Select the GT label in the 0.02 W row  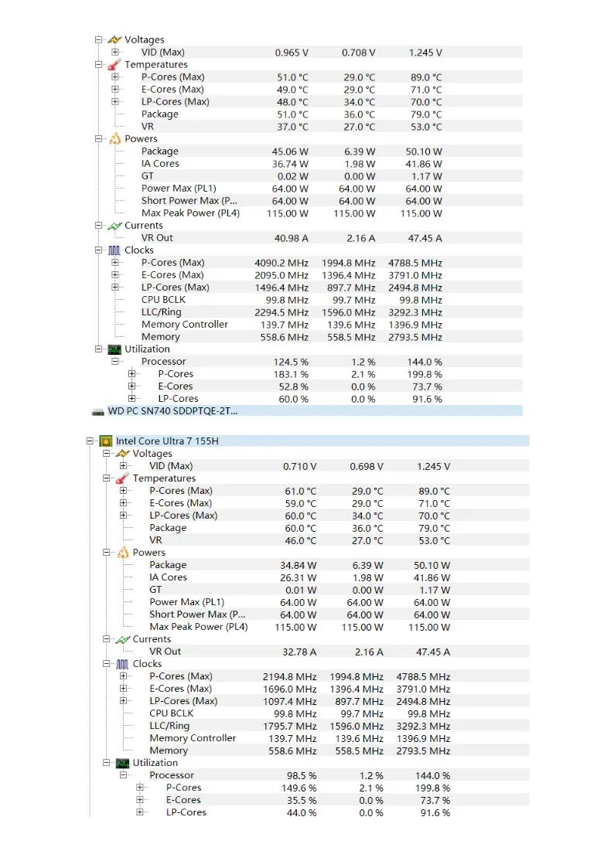click(x=147, y=176)
